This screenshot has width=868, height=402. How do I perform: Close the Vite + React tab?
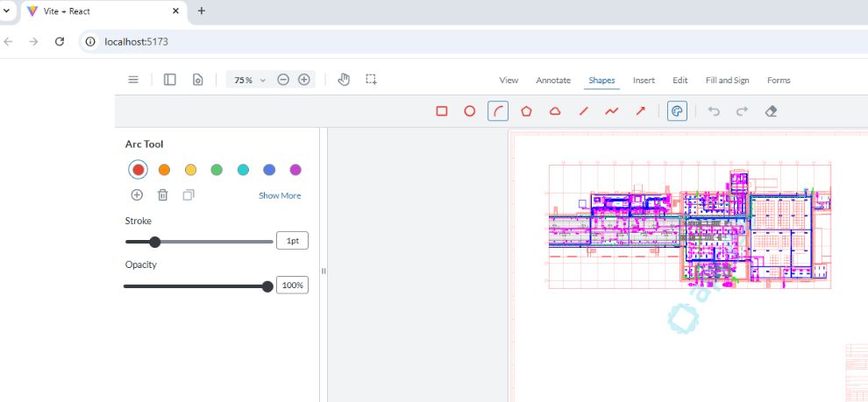tap(175, 11)
